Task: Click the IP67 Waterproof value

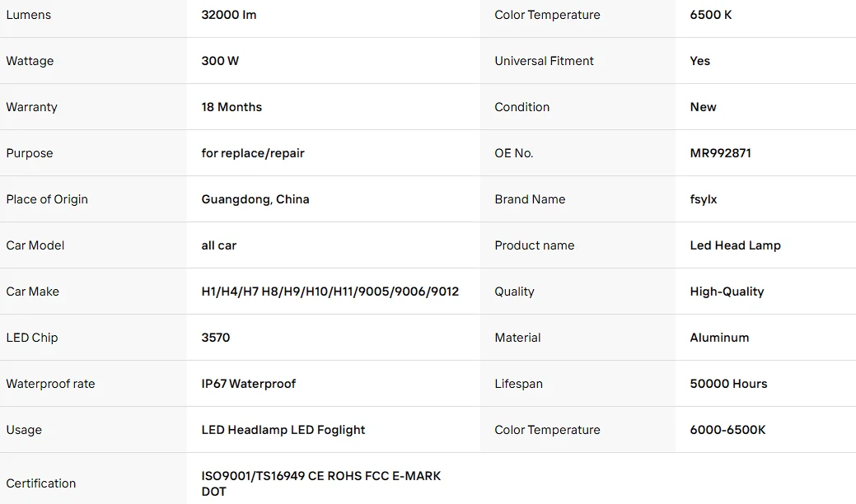Action: tap(248, 384)
